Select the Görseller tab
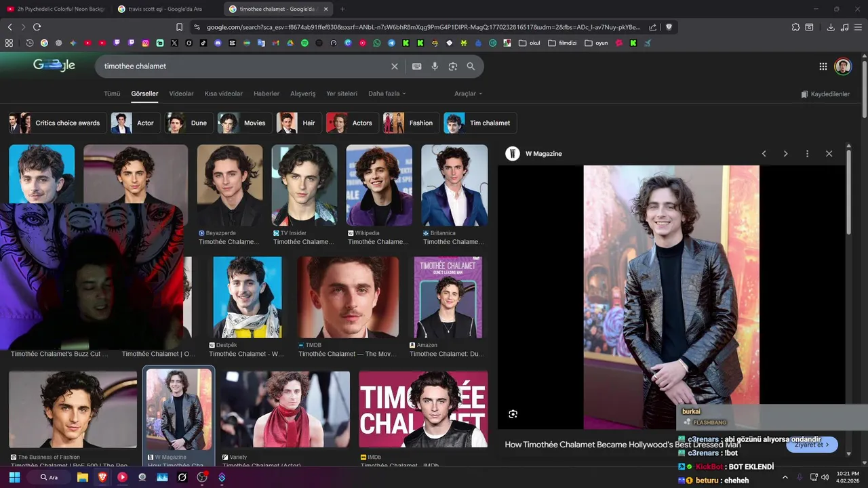Viewport: 868px width, 488px height. pos(144,94)
